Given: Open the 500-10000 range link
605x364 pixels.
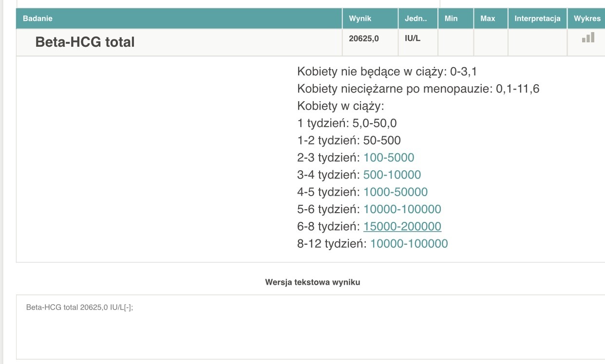Looking at the screenshot, I should coord(392,175).
